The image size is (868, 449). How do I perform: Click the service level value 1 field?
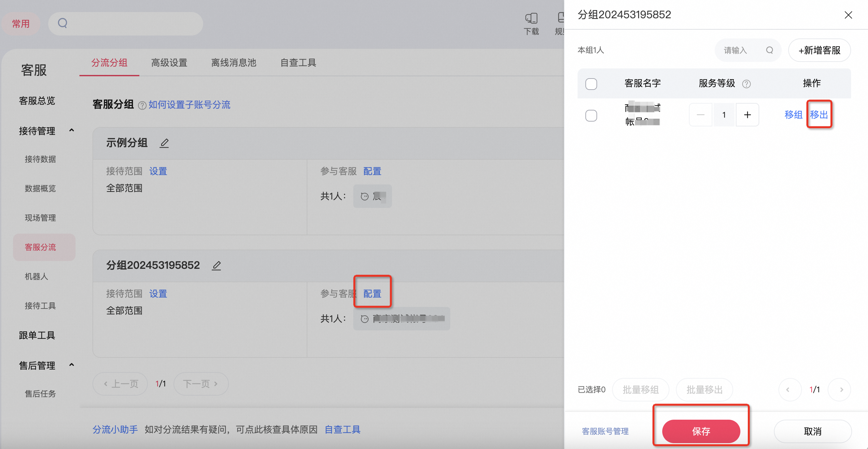point(724,115)
